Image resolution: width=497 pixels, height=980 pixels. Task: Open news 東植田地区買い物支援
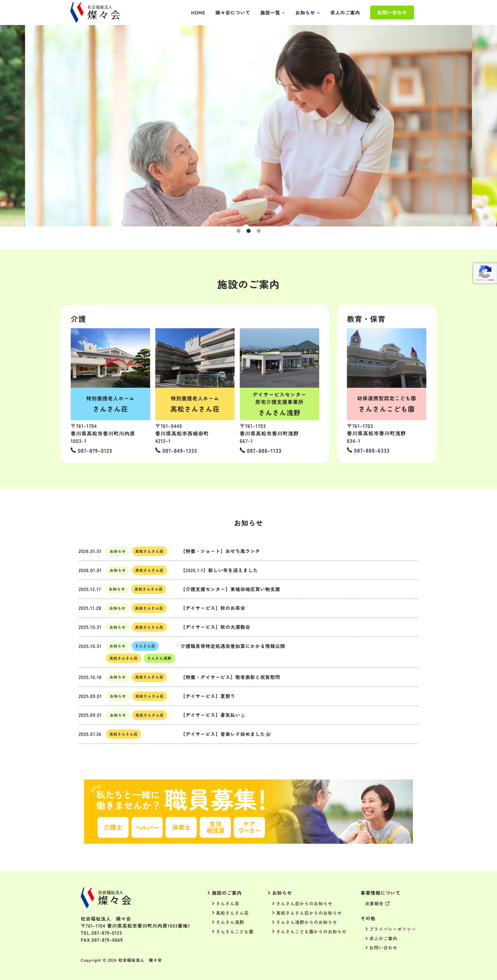click(x=230, y=589)
